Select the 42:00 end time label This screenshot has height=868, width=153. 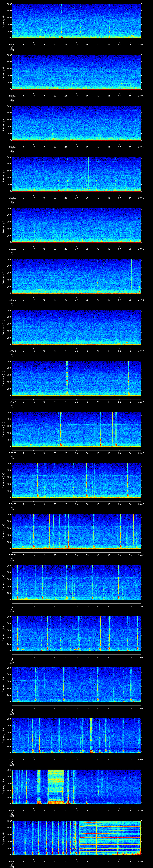tap(141, 861)
